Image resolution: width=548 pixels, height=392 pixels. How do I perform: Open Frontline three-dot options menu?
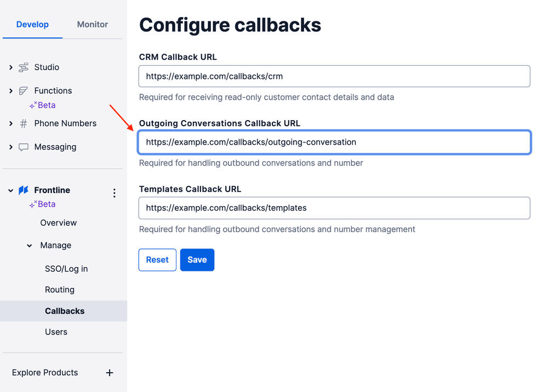click(114, 193)
